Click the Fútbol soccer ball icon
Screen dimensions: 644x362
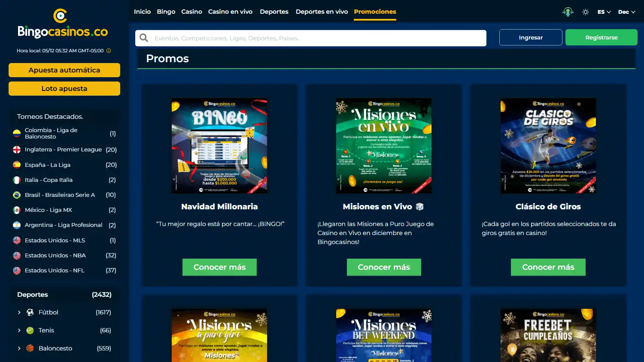tap(30, 312)
